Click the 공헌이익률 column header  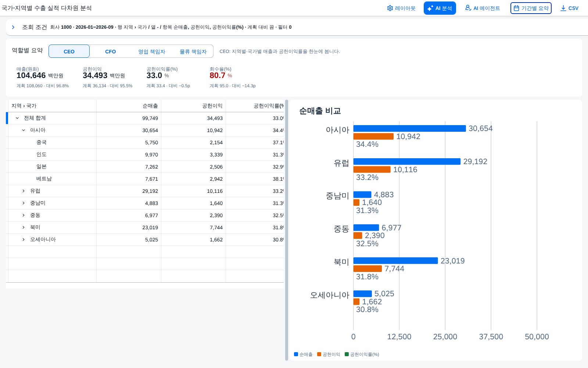coord(255,106)
